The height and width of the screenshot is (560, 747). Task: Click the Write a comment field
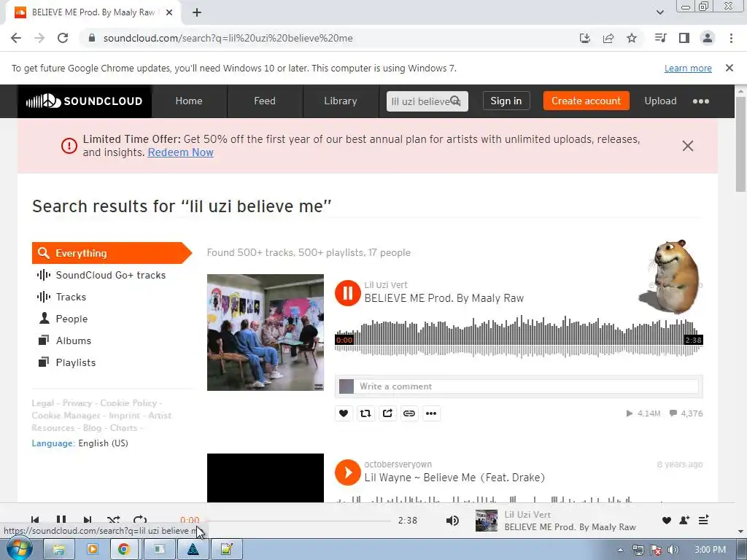[x=528, y=386]
